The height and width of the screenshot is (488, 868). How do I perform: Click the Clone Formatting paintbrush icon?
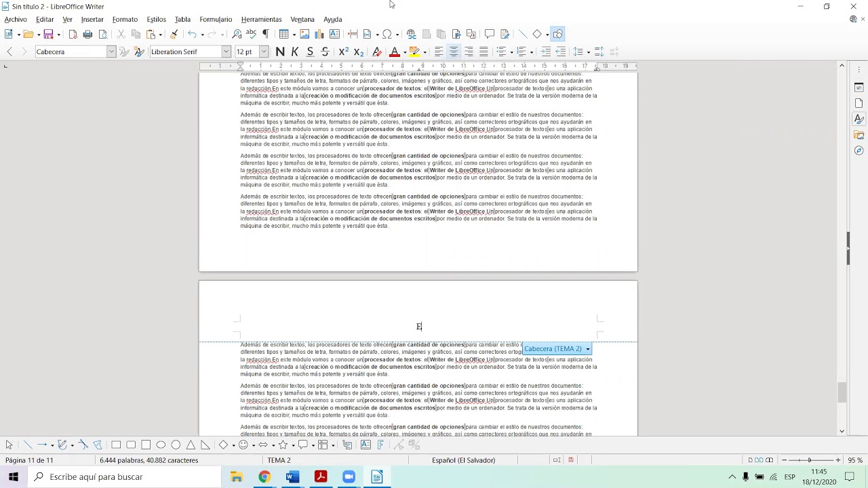174,34
